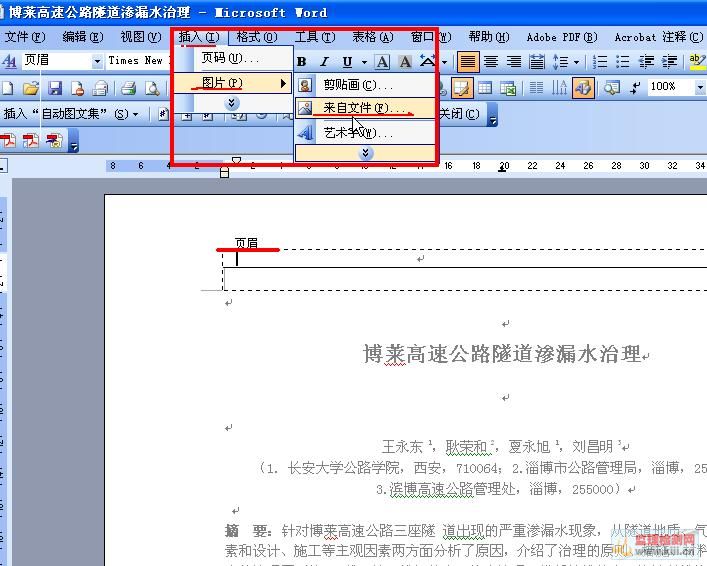Toggle center text alignment
This screenshot has height=566, width=707.
[x=491, y=62]
